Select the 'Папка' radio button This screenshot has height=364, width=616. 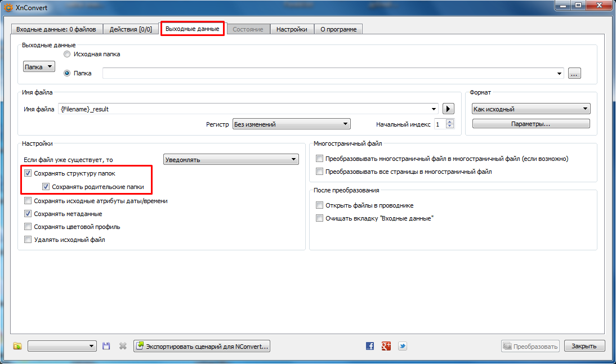[67, 73]
